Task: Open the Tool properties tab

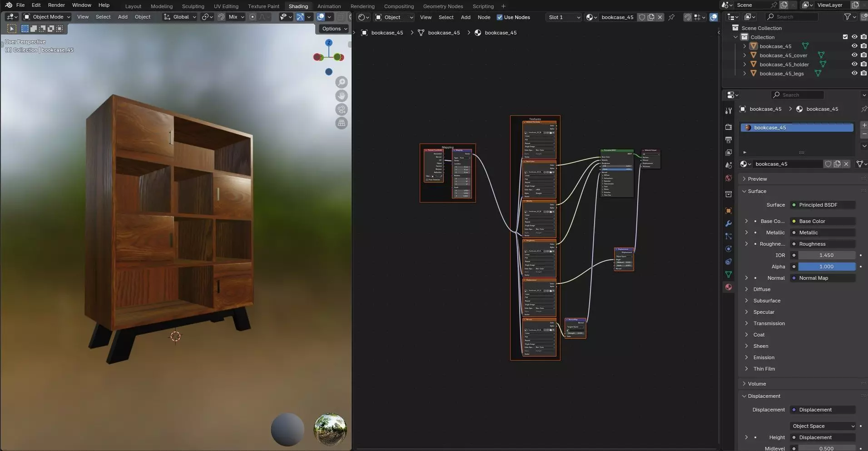Action: click(x=729, y=110)
